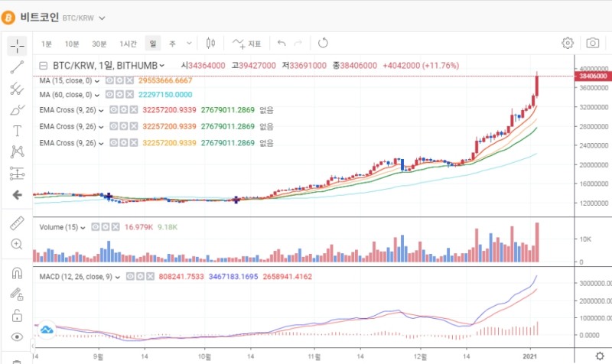Open chart settings gear
Viewport: 612px width, 364px height.
[x=568, y=44]
